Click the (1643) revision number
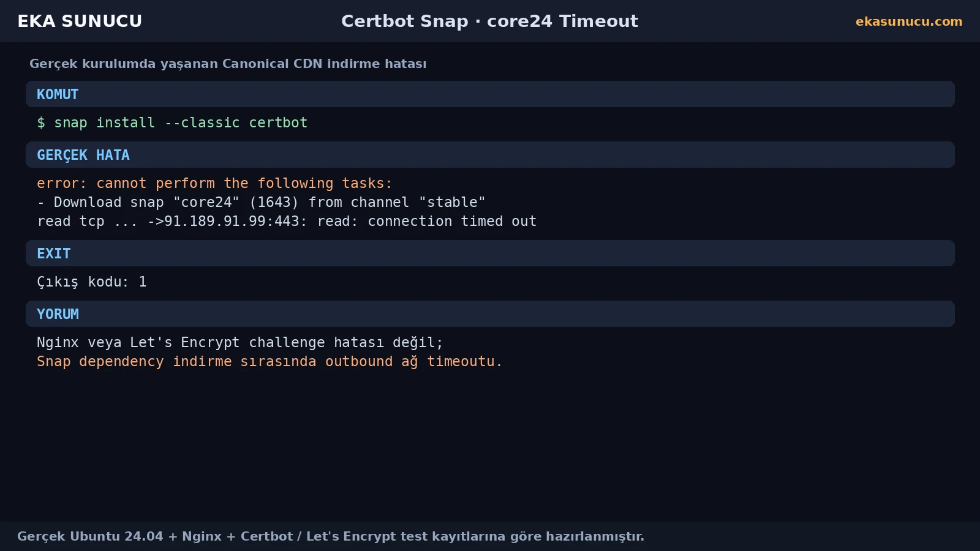Viewport: 980px width, 551px height. coord(274,202)
